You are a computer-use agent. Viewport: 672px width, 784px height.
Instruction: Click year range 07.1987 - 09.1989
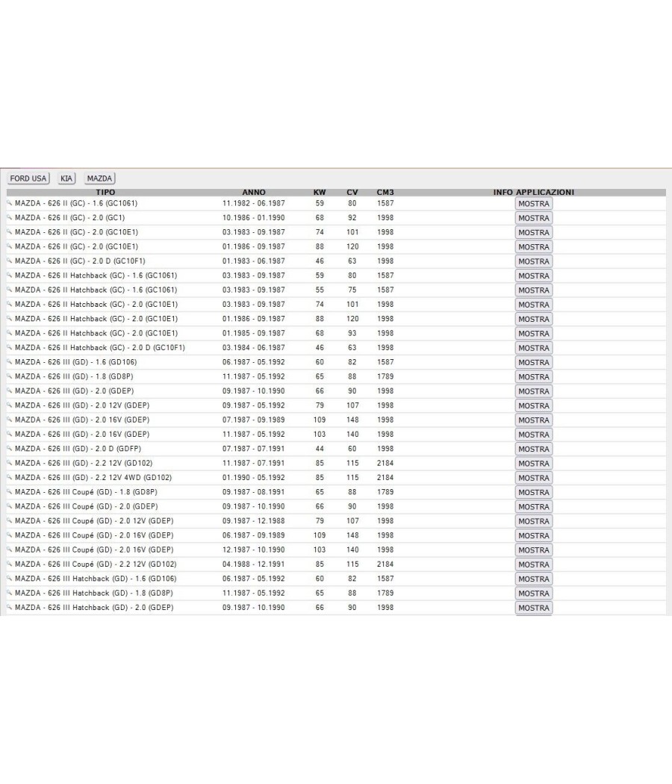(x=254, y=420)
